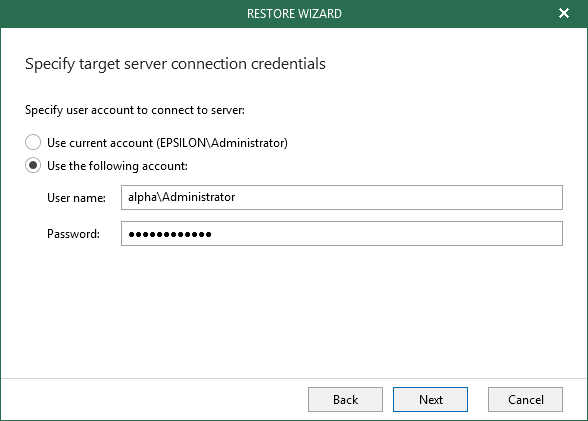The width and height of the screenshot is (588, 421).
Task: Focus the Password input field
Action: pyautogui.click(x=342, y=234)
